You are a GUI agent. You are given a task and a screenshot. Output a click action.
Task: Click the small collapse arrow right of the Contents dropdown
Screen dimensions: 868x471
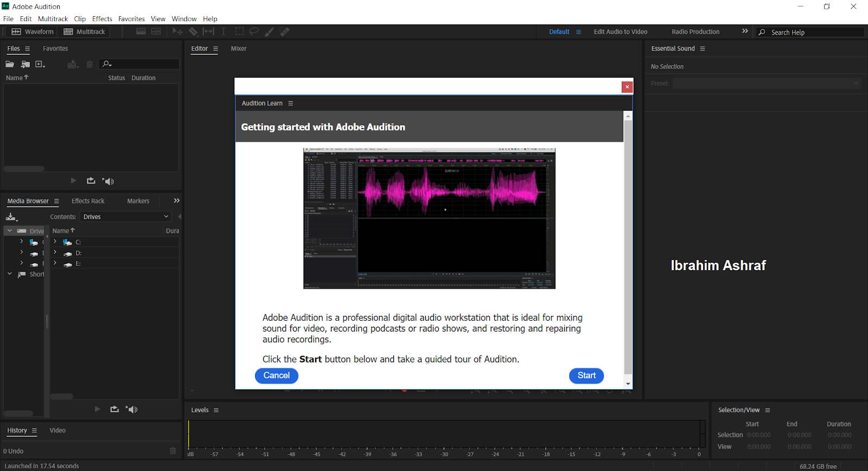(179, 217)
